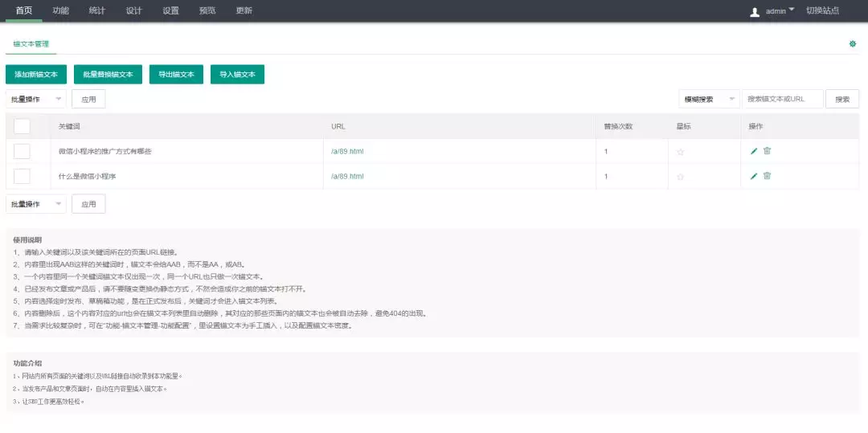Click trash icon for 什么是微信小程序 row
This screenshot has width=868, height=433.
pos(767,176)
